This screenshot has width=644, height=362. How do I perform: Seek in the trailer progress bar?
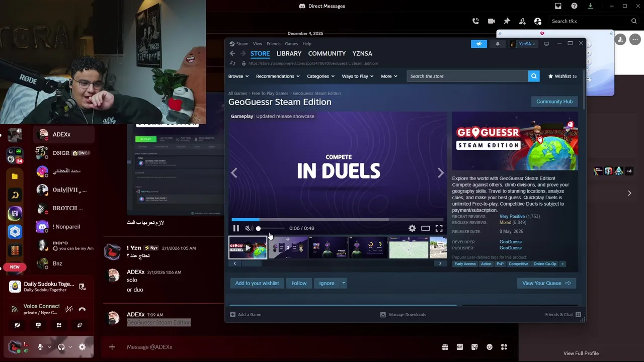pyautogui.click(x=338, y=220)
